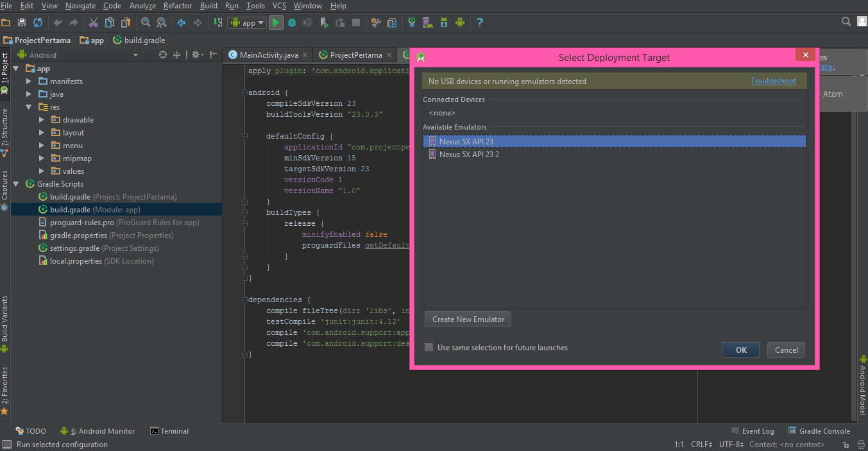
Task: Run the app using the green Run icon
Action: pyautogui.click(x=277, y=22)
